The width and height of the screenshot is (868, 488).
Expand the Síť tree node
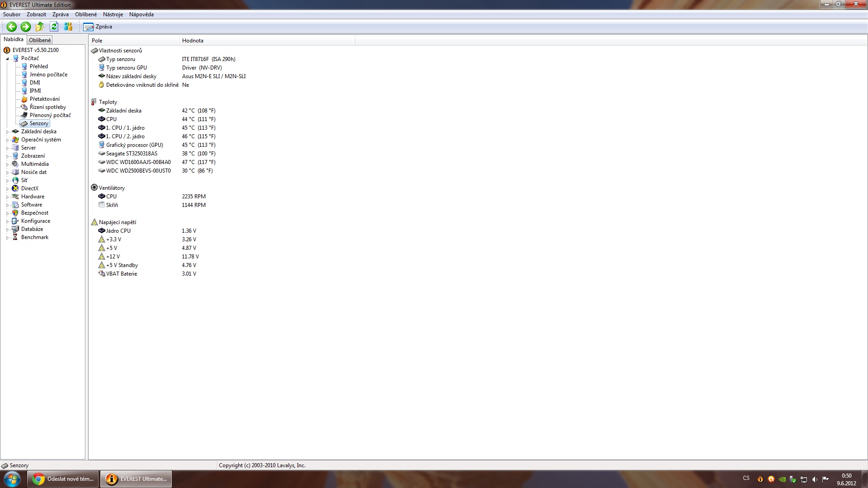8,181
